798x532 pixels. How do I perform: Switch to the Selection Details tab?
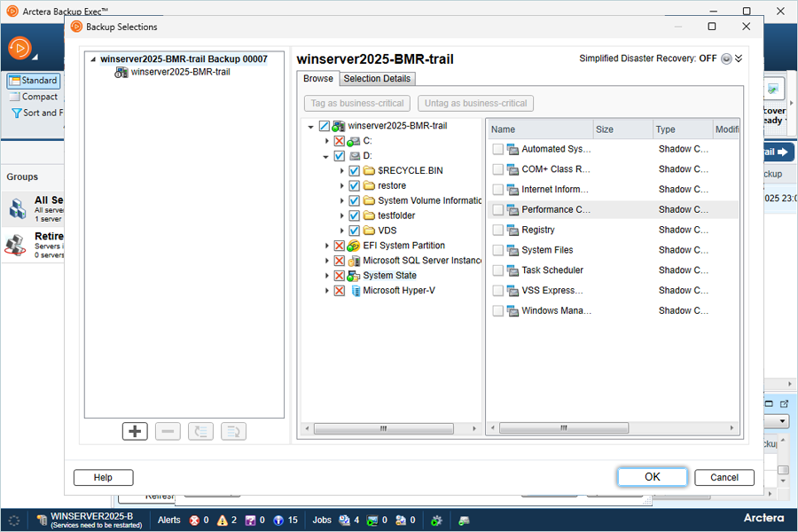[377, 78]
